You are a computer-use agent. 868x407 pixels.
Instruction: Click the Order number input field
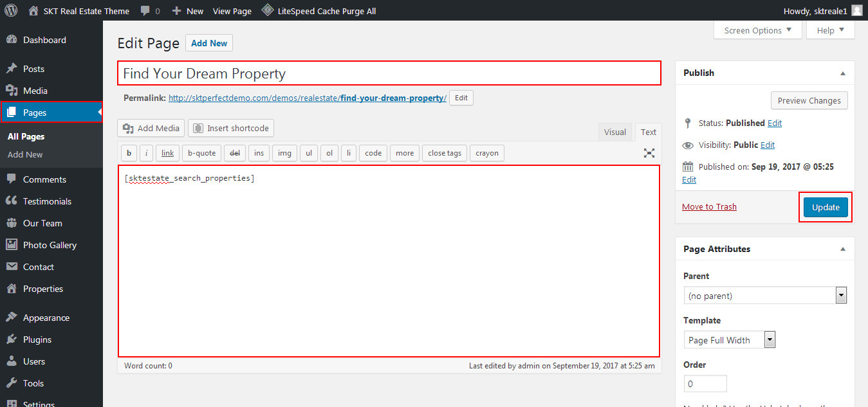point(705,384)
